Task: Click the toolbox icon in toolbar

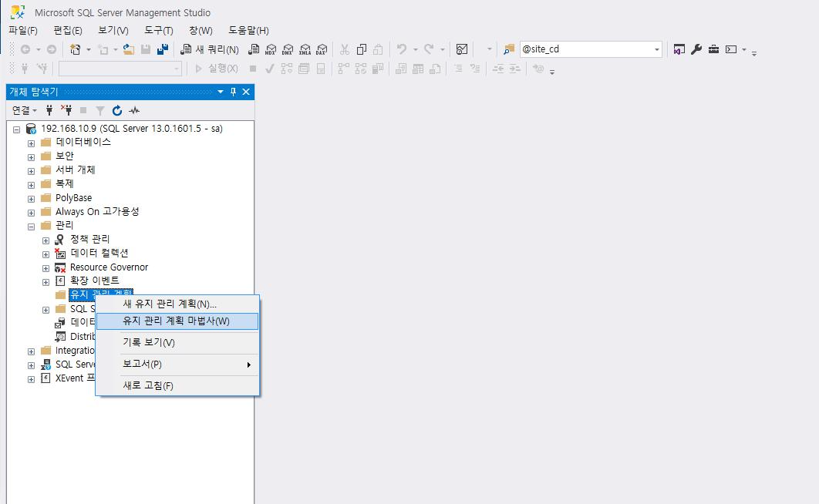Action: [713, 49]
